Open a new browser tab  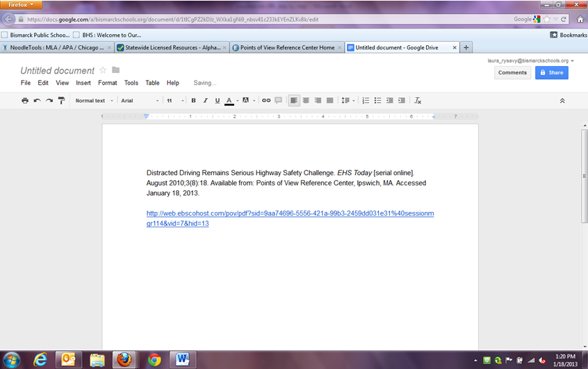[x=466, y=48]
